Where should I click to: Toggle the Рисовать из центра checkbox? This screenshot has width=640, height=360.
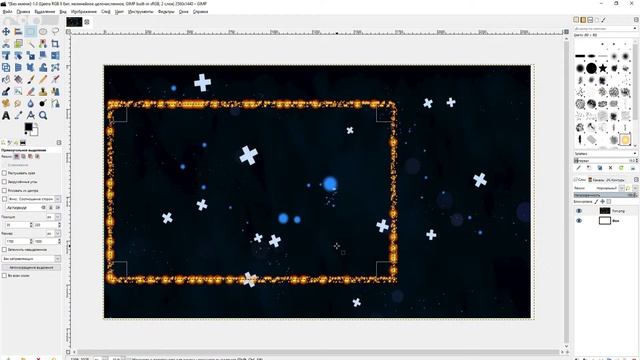(4, 190)
